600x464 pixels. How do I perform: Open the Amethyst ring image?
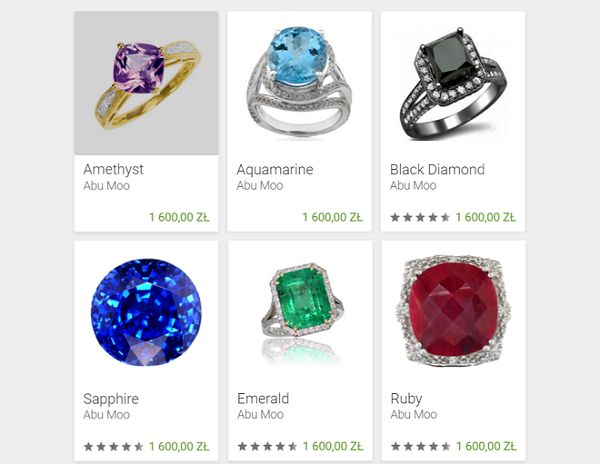pos(146,83)
